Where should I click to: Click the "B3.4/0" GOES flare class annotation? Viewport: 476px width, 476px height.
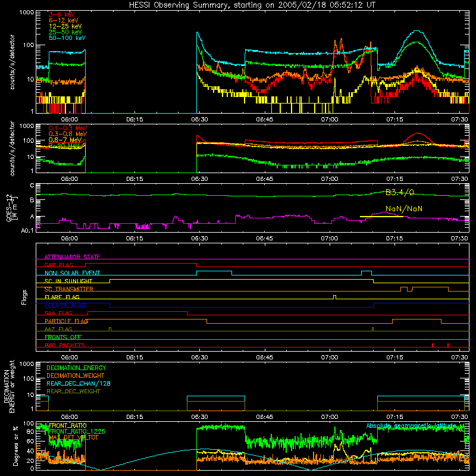[399, 192]
